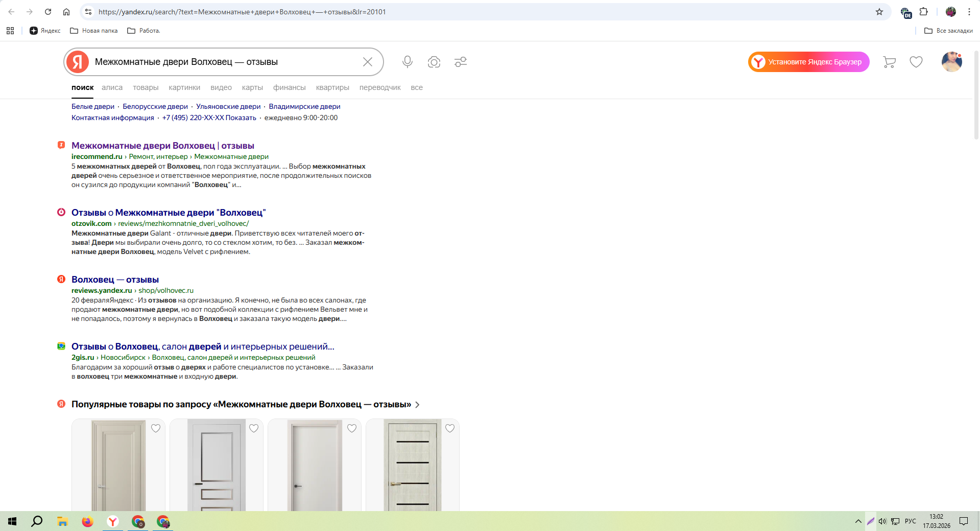The image size is (980, 531).
Task: Bookmark this page with star icon
Action: pos(879,12)
